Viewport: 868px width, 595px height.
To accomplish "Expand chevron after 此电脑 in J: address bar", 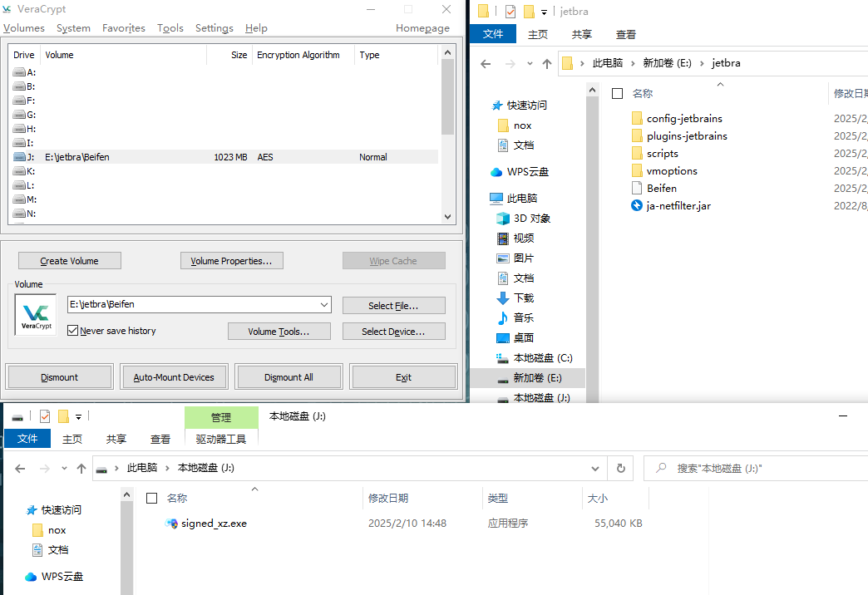I will (167, 468).
